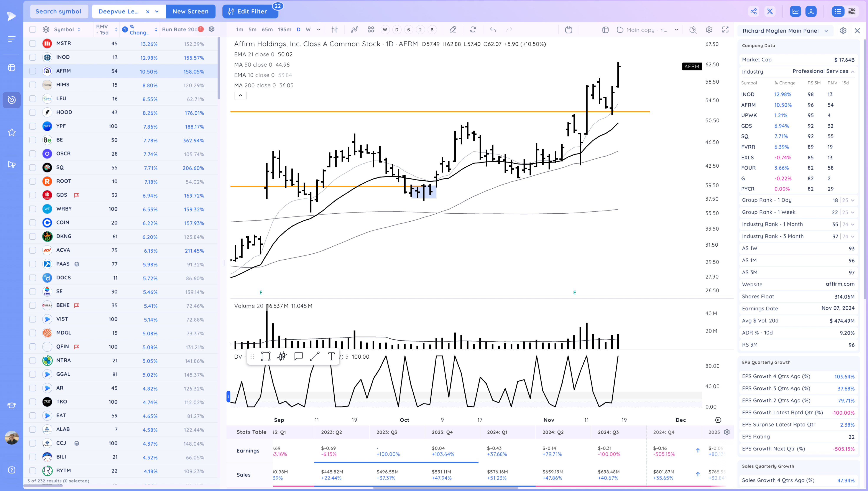
Task: Check the MSTR row checkbox
Action: click(x=32, y=43)
